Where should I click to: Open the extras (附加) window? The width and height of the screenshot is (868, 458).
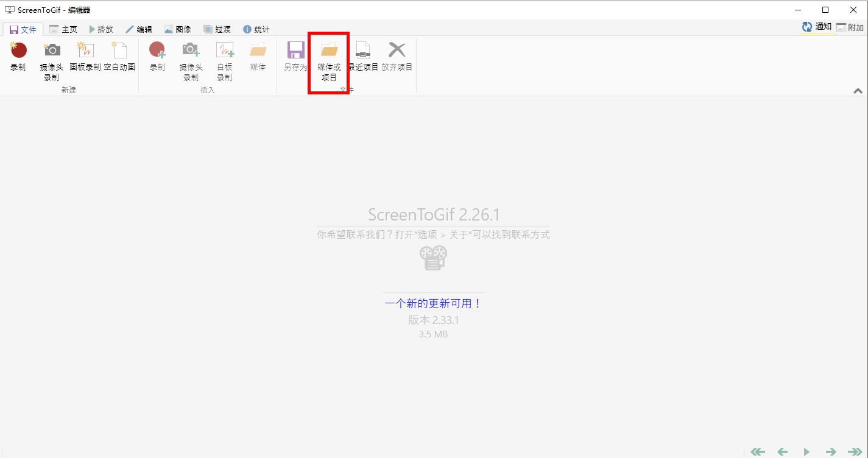(x=849, y=27)
